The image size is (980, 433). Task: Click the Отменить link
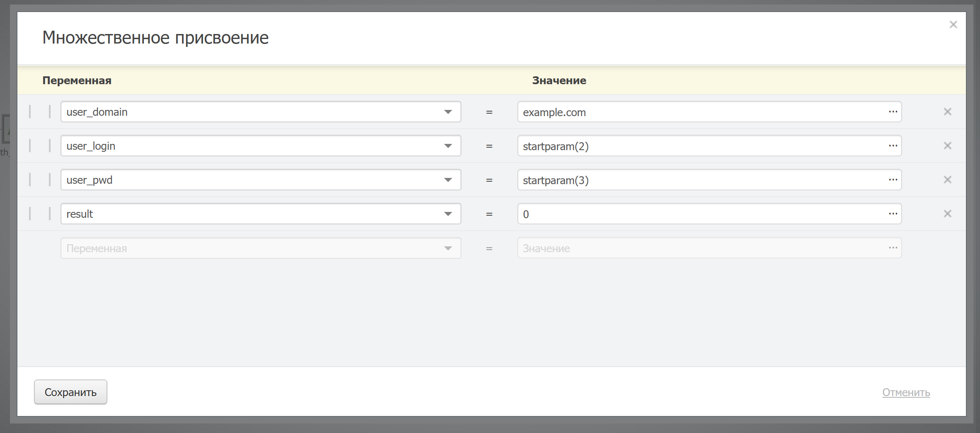(x=906, y=392)
